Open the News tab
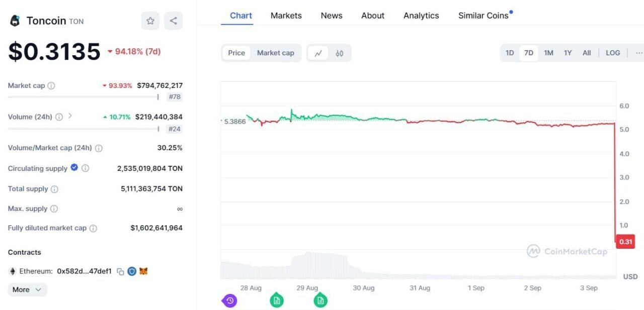The width and height of the screenshot is (644, 310). tap(331, 16)
